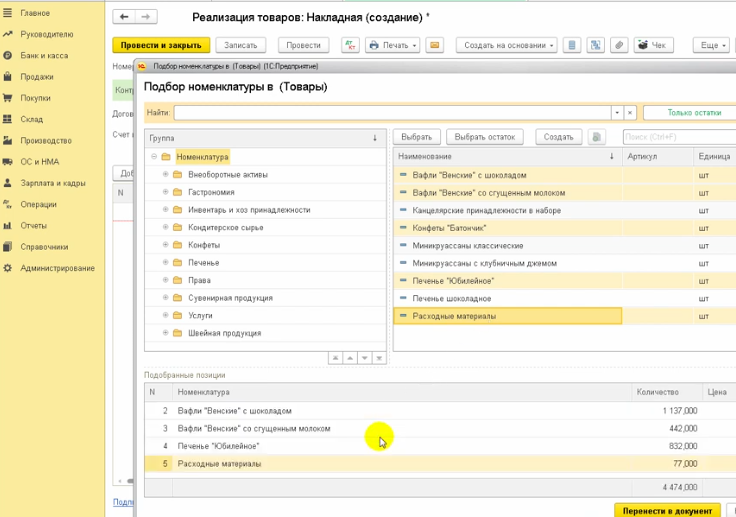Open Справочники in the sidebar menu

(x=44, y=246)
